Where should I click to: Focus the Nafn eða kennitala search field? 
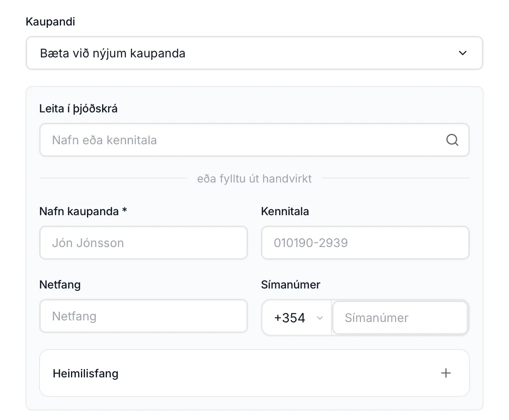pyautogui.click(x=254, y=140)
